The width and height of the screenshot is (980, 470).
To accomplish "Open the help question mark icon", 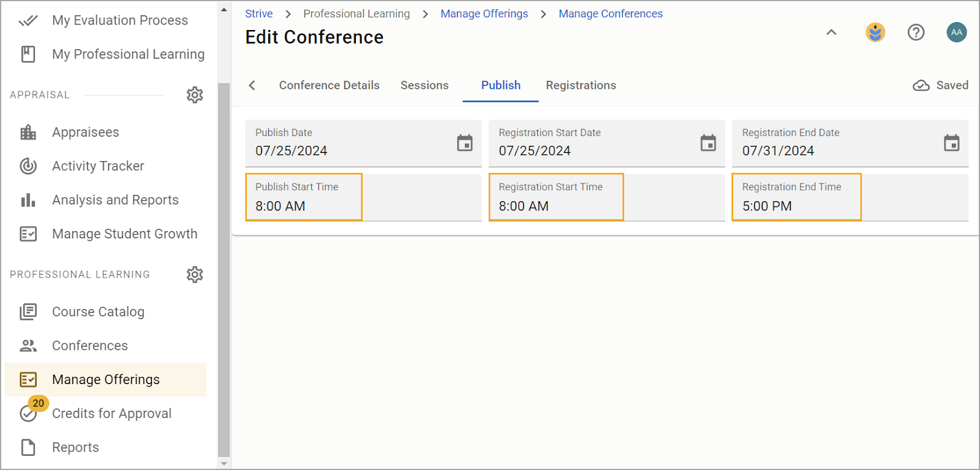I will coord(916,32).
